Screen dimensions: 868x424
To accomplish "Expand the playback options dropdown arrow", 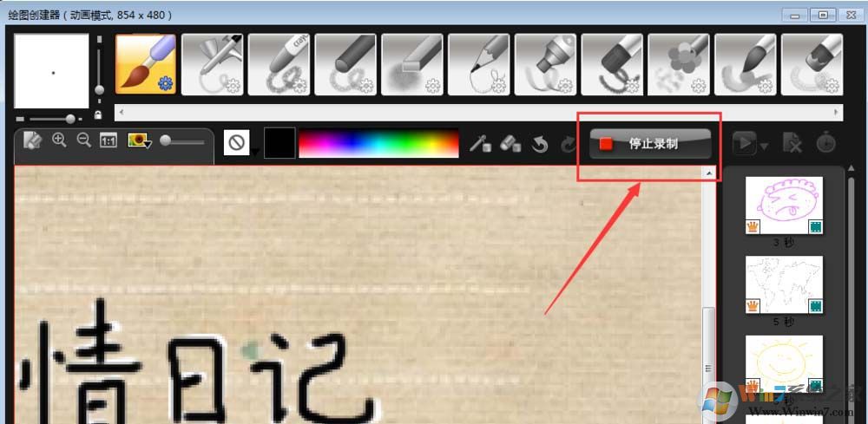I will point(765,147).
